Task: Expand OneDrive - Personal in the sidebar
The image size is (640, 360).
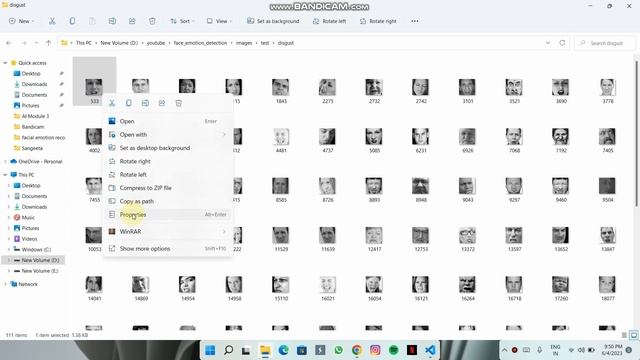Action: click(5, 162)
